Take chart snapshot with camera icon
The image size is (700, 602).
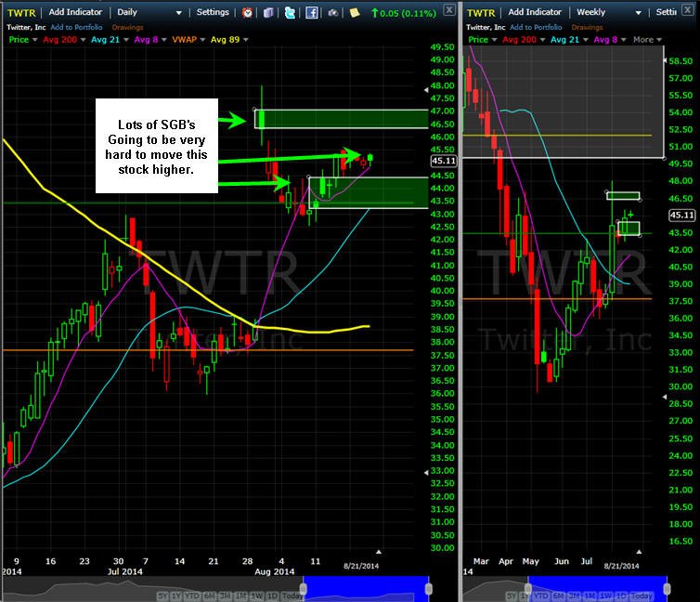(333, 12)
